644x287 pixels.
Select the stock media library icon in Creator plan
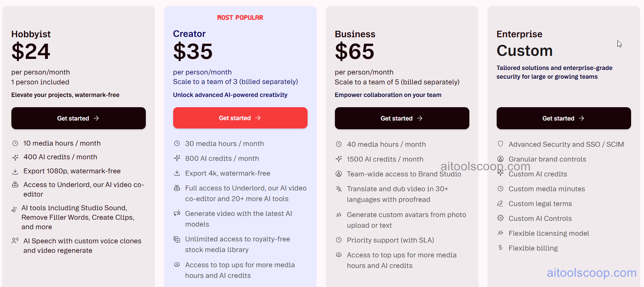177,239
